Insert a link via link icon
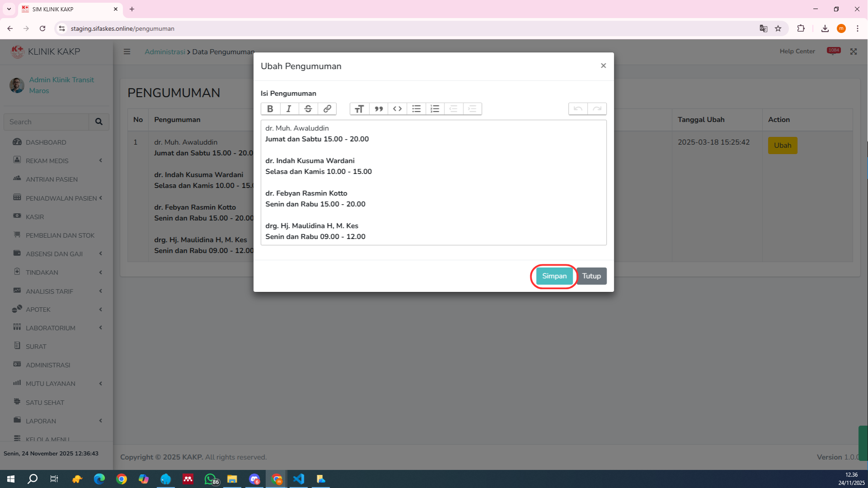868x488 pixels. [x=327, y=109]
